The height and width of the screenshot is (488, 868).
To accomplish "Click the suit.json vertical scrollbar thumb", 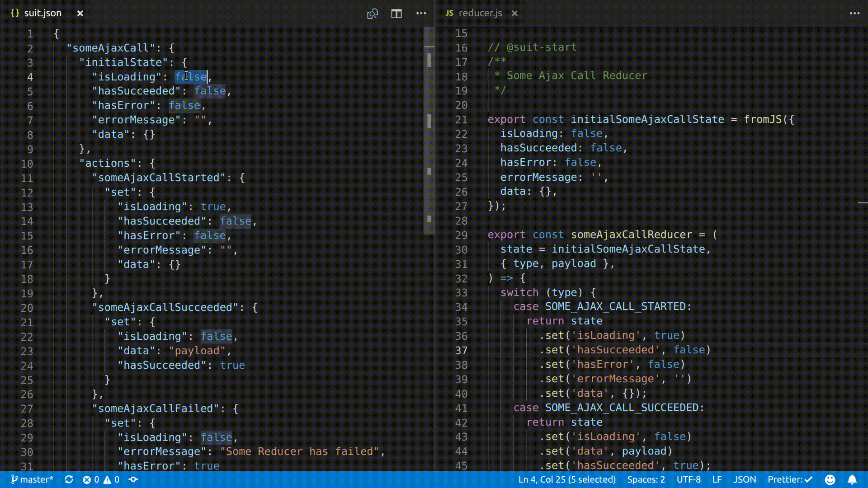I will tap(429, 131).
